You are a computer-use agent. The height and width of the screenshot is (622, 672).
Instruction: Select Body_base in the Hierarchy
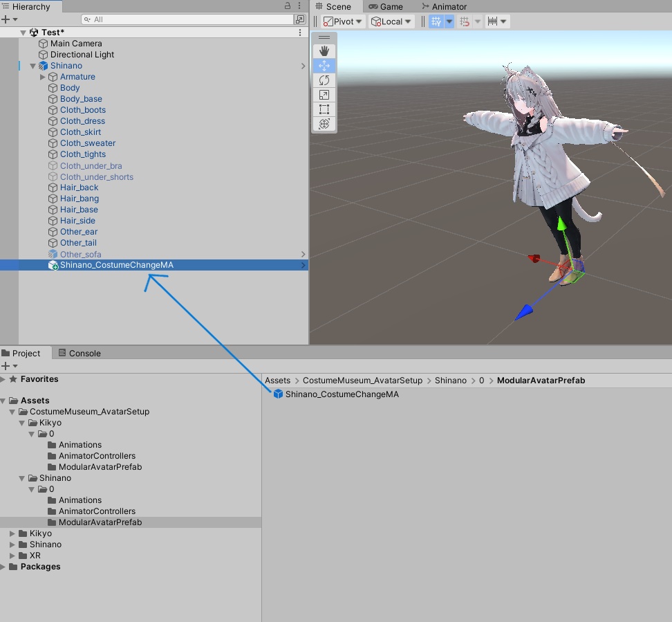81,99
